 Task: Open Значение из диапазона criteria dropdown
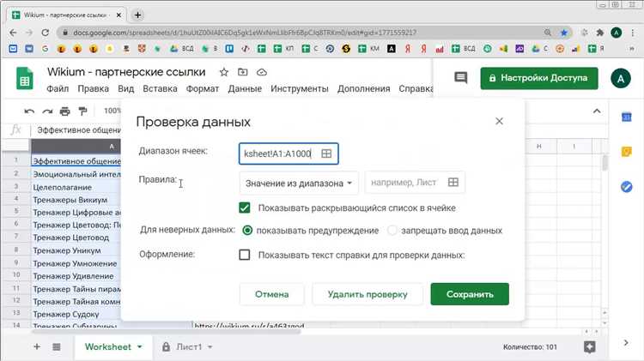point(299,183)
